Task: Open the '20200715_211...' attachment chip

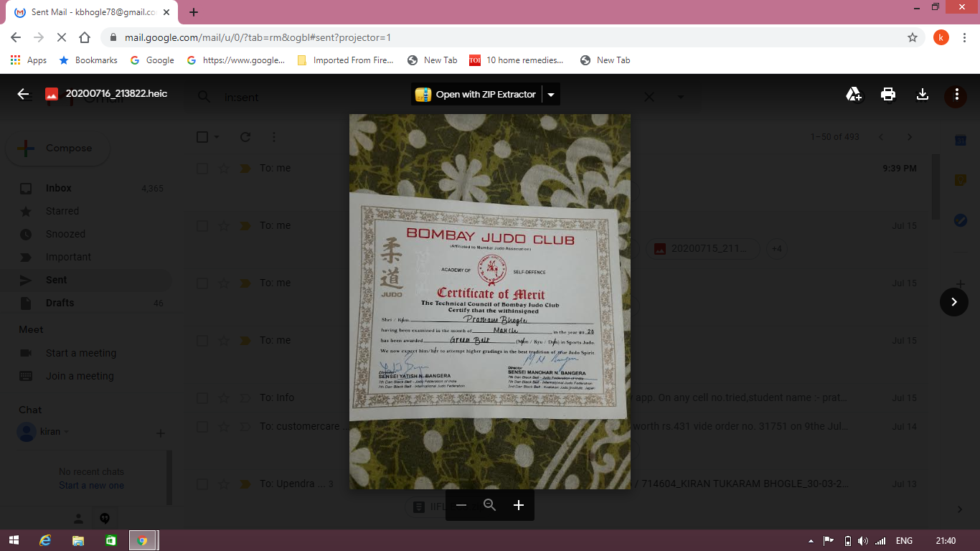Action: [x=704, y=249]
